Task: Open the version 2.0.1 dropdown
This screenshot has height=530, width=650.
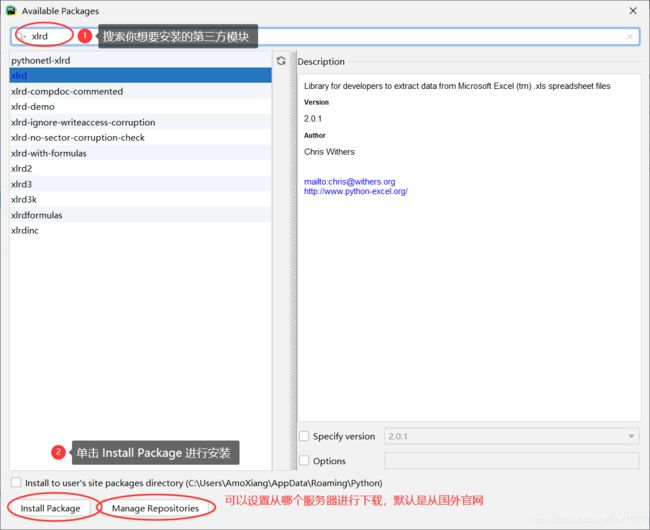Action: pos(512,436)
